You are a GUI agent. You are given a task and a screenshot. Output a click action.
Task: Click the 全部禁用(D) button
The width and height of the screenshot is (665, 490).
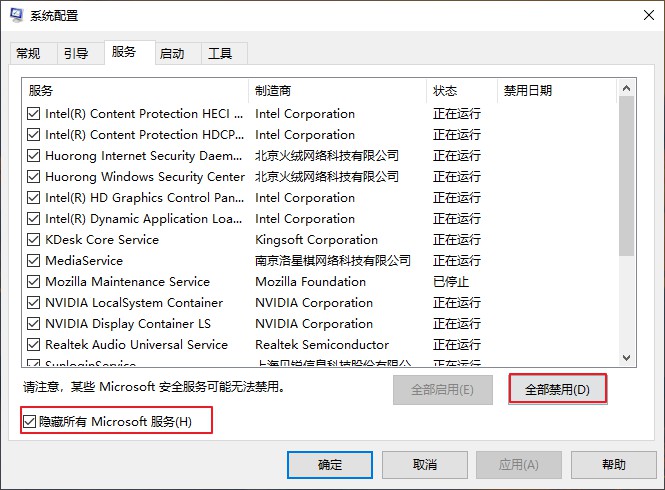point(558,389)
